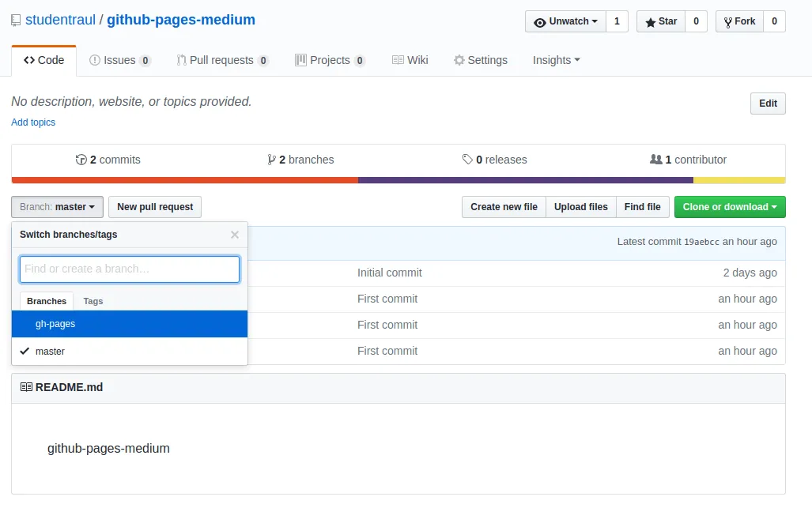Click the yellow segment of language bar

pos(739,181)
